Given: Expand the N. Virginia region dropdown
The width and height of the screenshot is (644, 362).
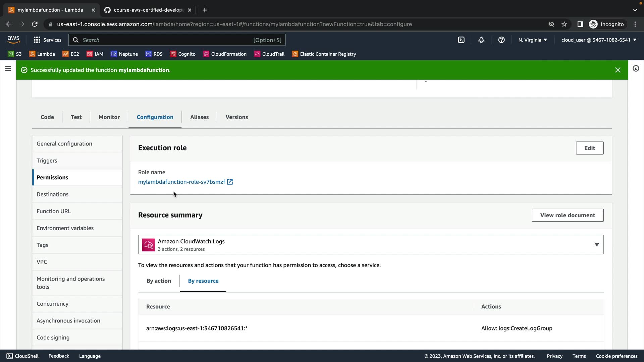Looking at the screenshot, I should pyautogui.click(x=532, y=40).
